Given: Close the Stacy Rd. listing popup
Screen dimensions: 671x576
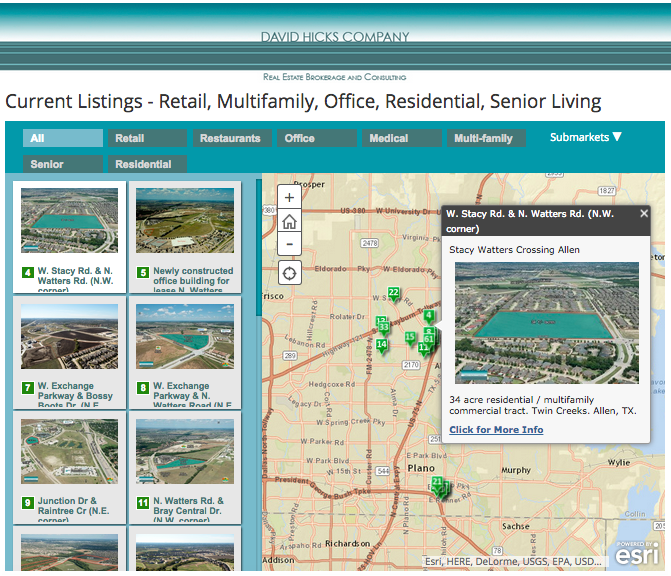Looking at the screenshot, I should pyautogui.click(x=644, y=213).
